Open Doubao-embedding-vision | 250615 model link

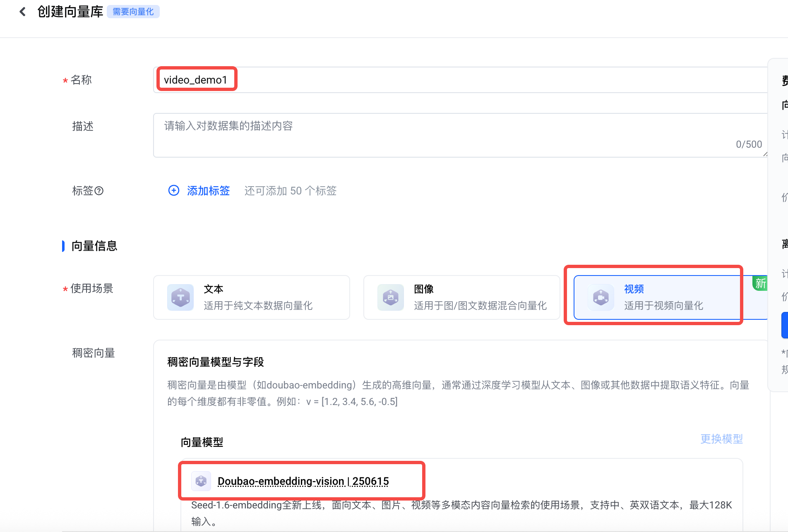[x=303, y=481]
